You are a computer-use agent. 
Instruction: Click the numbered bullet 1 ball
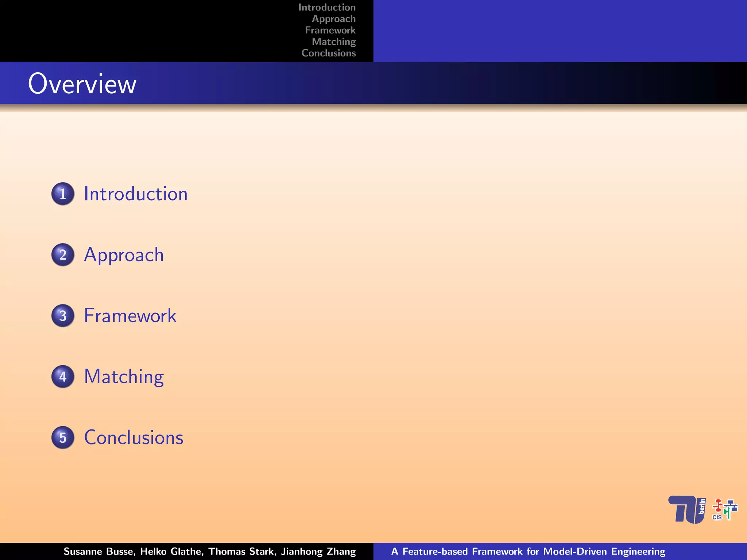tap(63, 194)
